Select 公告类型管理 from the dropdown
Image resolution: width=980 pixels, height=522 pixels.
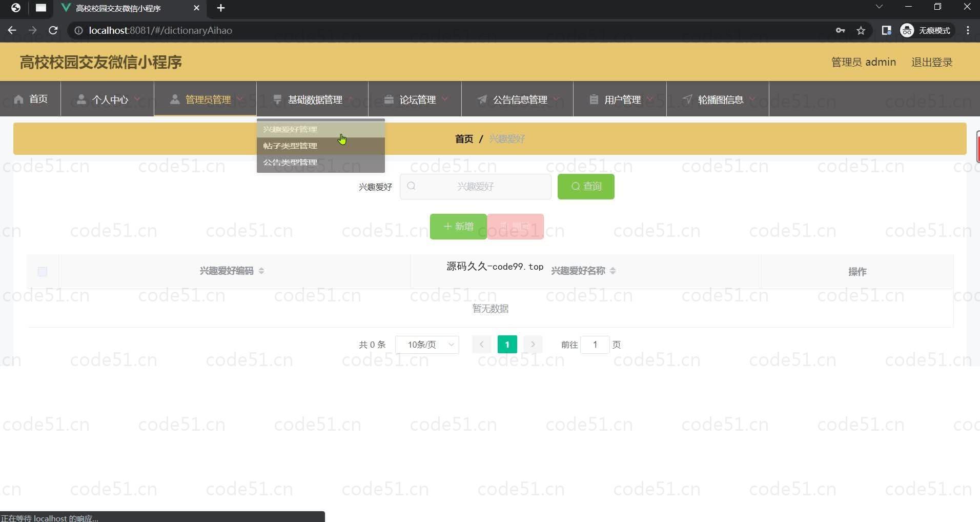[321, 162]
